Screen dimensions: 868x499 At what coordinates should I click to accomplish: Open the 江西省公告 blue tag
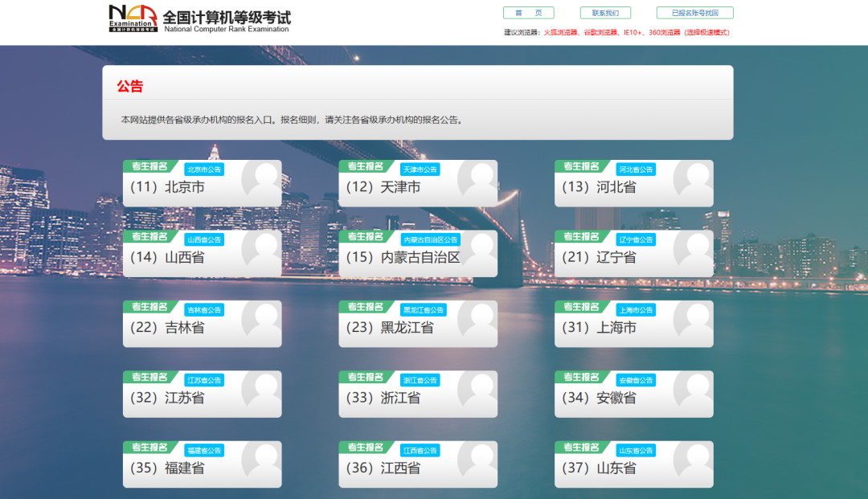pos(420,450)
